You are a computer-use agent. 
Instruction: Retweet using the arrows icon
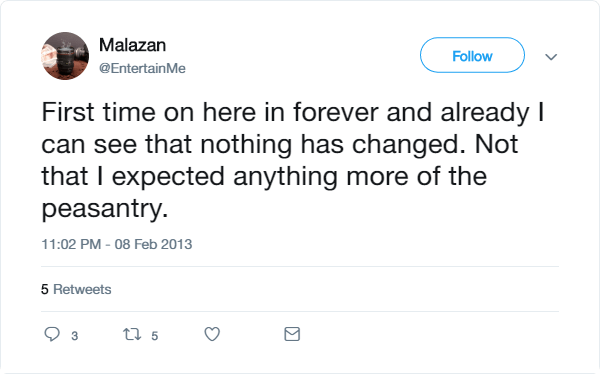(x=132, y=334)
